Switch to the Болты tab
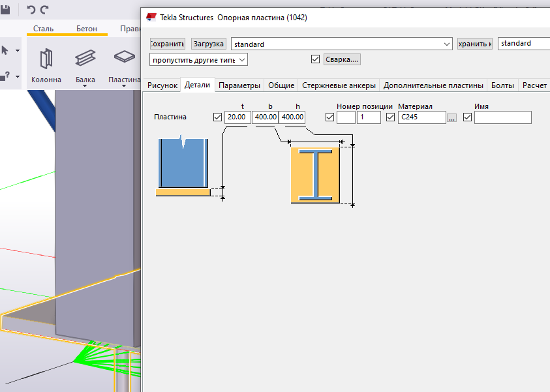Screen dimensions: 550x392 point(502,85)
